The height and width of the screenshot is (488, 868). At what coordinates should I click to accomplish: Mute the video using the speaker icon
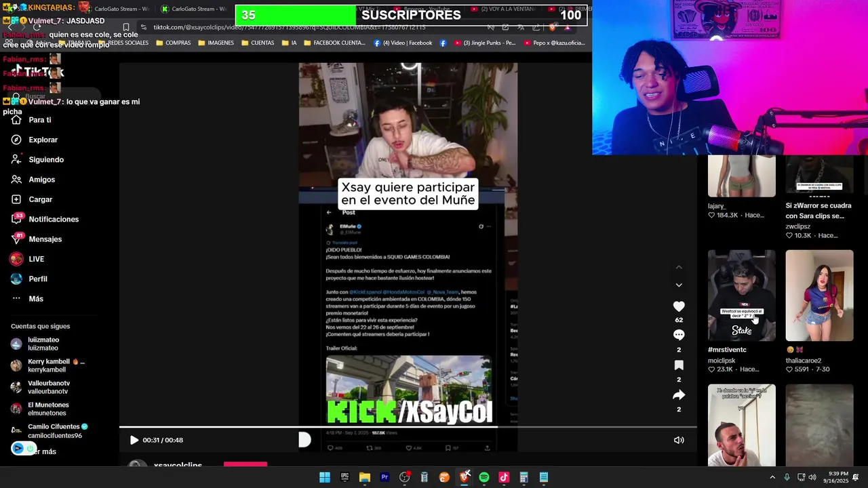coord(679,440)
